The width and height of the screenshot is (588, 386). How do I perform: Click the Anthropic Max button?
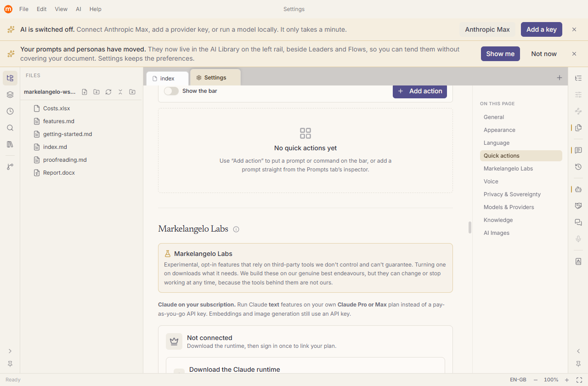point(487,29)
